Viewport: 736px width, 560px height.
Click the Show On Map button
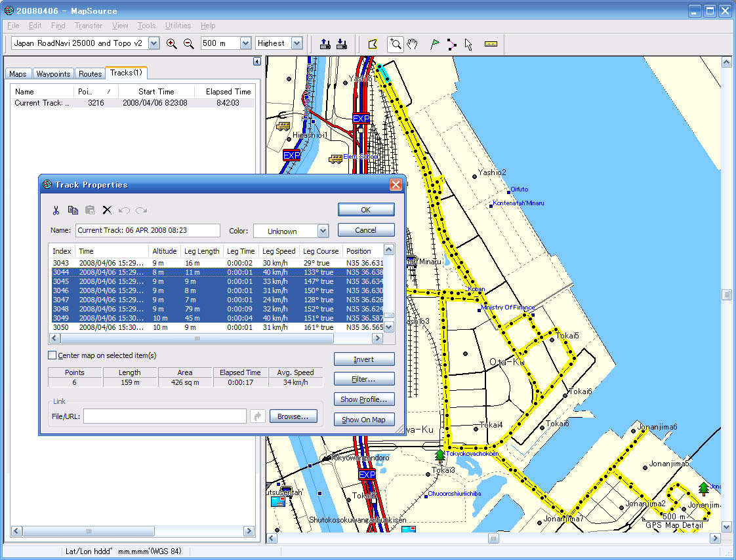tap(364, 420)
